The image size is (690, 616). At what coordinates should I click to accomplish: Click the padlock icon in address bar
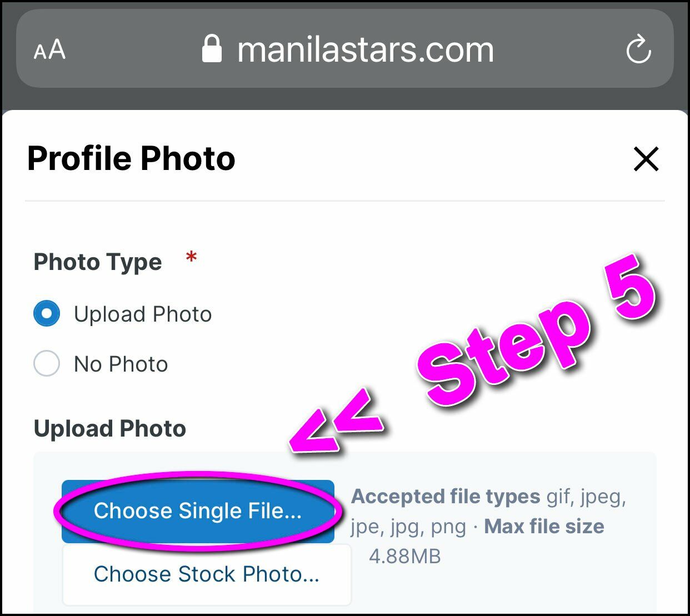(212, 49)
